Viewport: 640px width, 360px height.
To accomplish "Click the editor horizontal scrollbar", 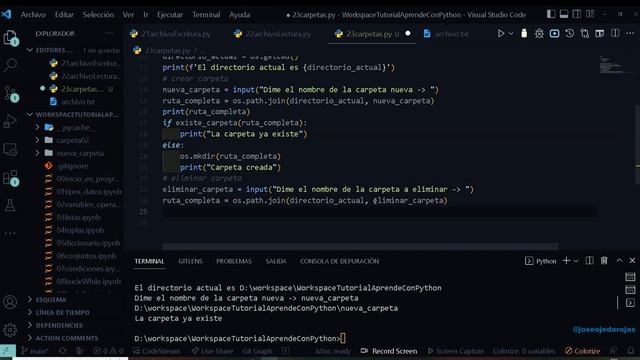I will pyautogui.click(x=360, y=247).
